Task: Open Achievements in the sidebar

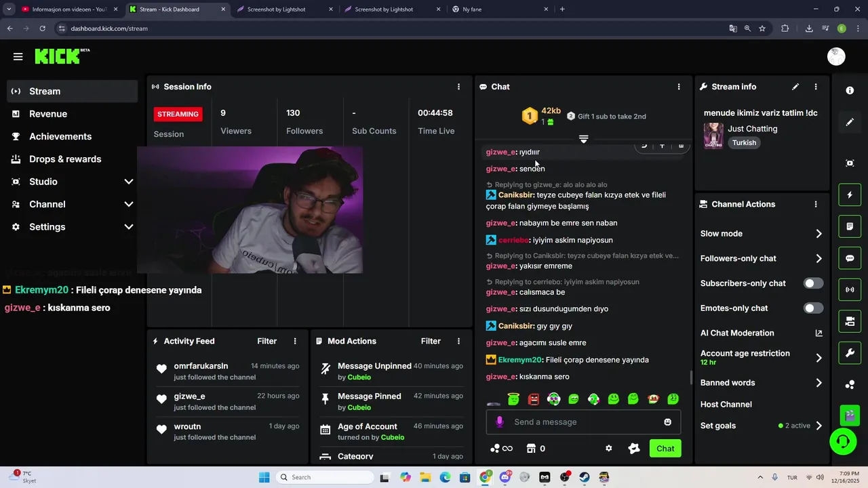Action: click(73, 136)
